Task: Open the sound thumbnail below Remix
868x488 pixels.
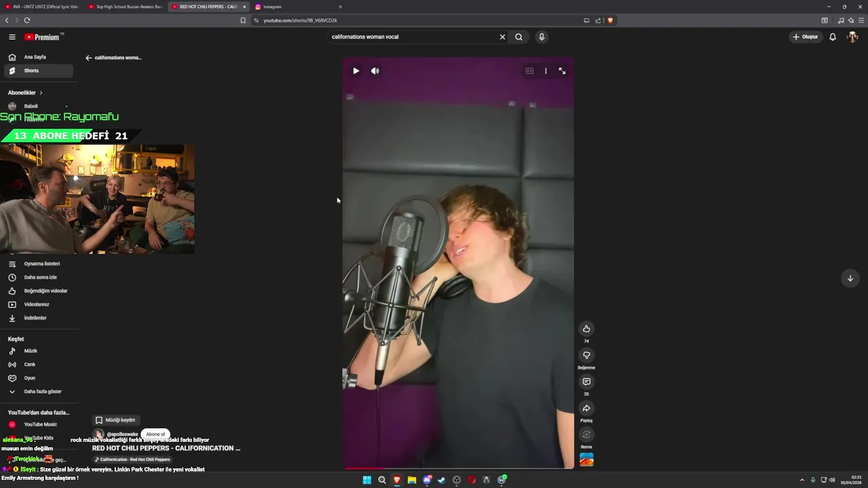Action: (x=587, y=460)
